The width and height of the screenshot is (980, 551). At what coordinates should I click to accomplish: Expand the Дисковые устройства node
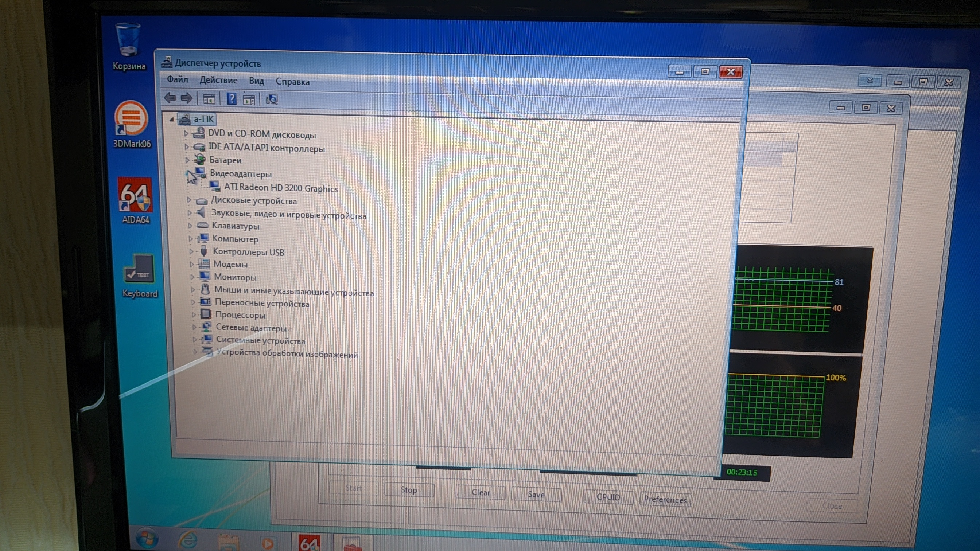coord(189,200)
